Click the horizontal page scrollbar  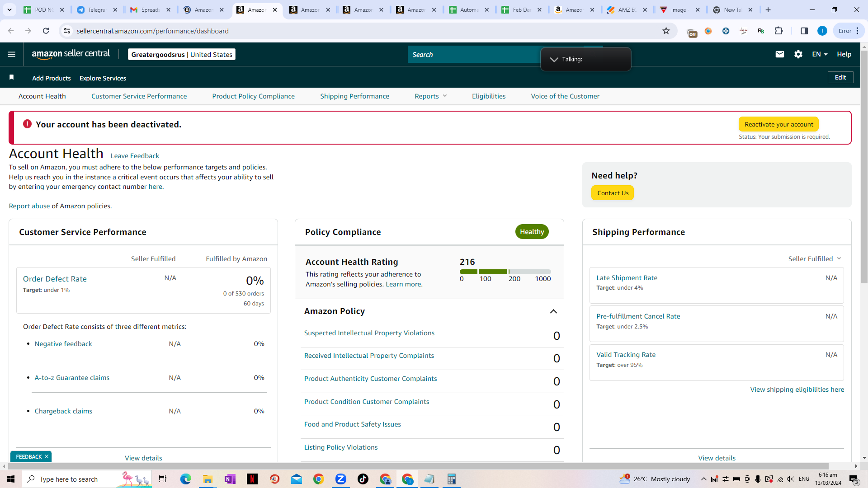coord(418,466)
